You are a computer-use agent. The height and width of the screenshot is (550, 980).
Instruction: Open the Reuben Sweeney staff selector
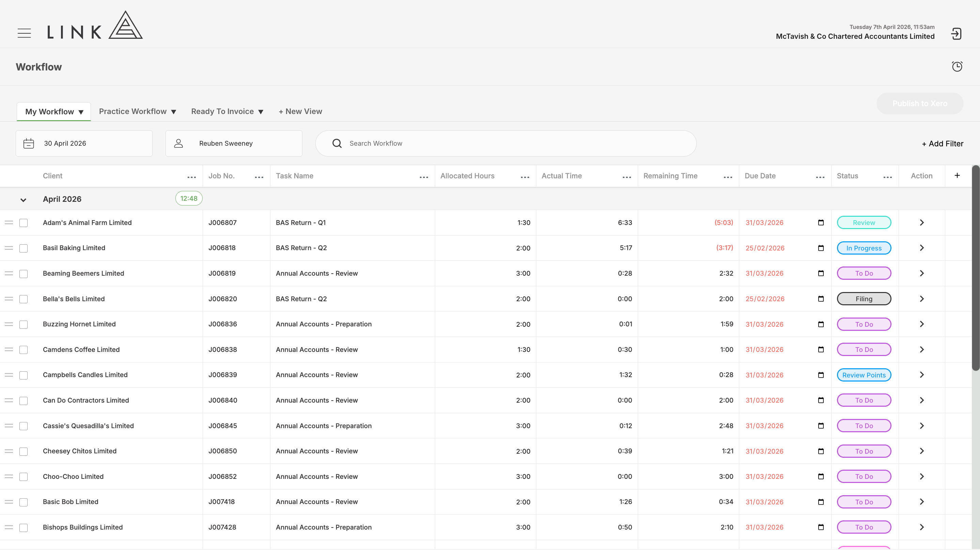(x=234, y=143)
